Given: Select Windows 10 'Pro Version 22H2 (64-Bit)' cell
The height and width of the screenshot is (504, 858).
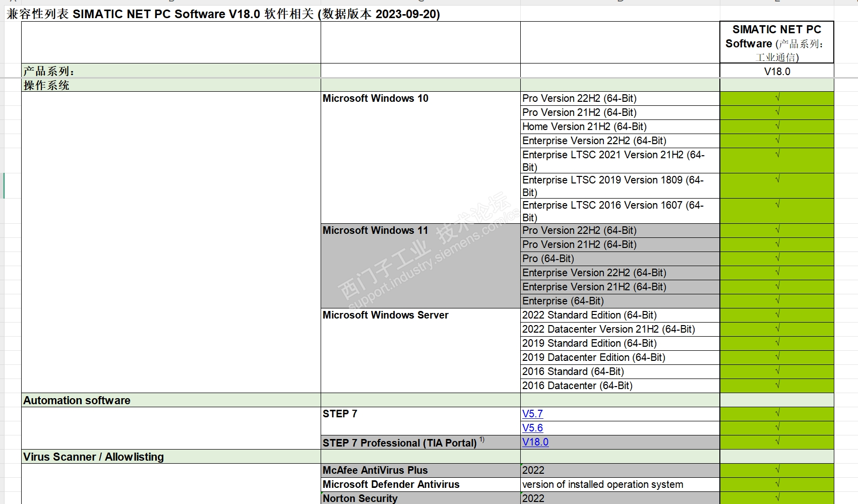Looking at the screenshot, I should (620, 98).
